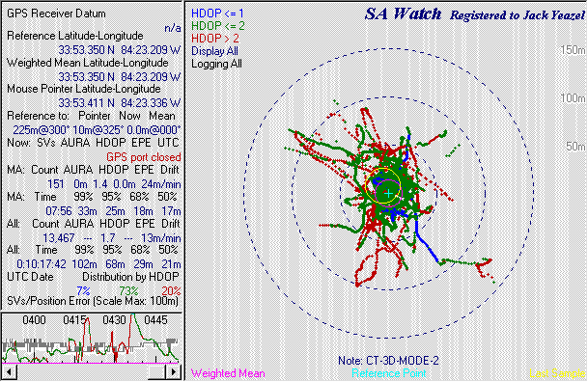Click coordinates under Reference Latitude-Longitude

point(120,50)
